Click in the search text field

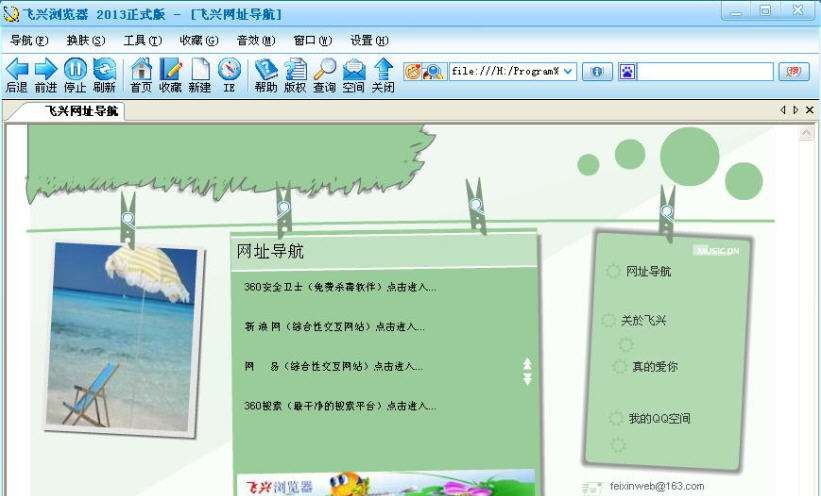point(705,71)
